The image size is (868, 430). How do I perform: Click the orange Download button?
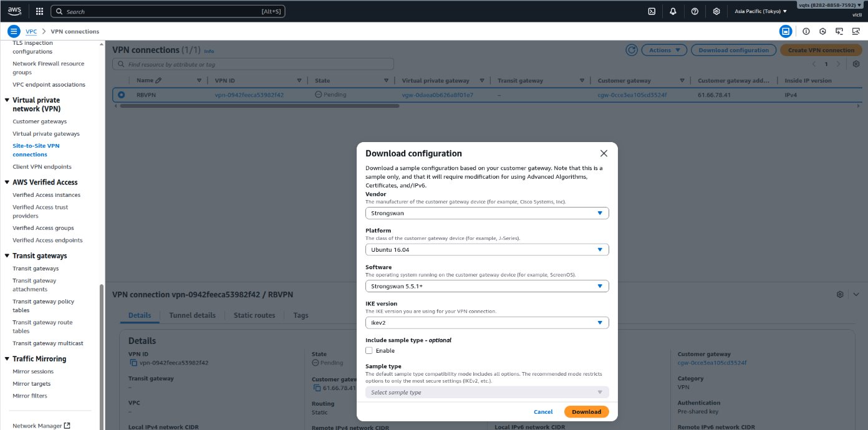tap(586, 411)
